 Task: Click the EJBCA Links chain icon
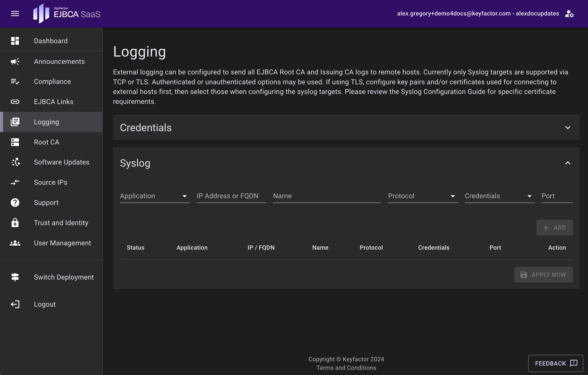[x=15, y=102]
